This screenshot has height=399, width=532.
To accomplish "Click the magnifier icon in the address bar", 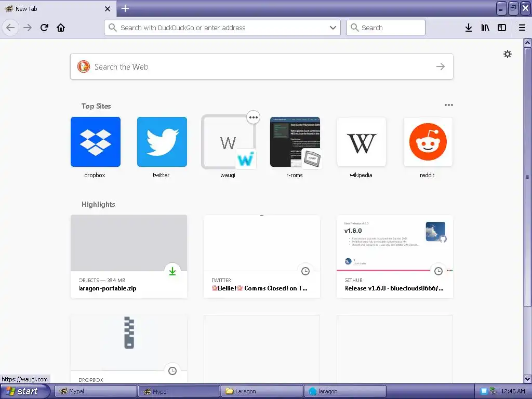I will tap(112, 28).
